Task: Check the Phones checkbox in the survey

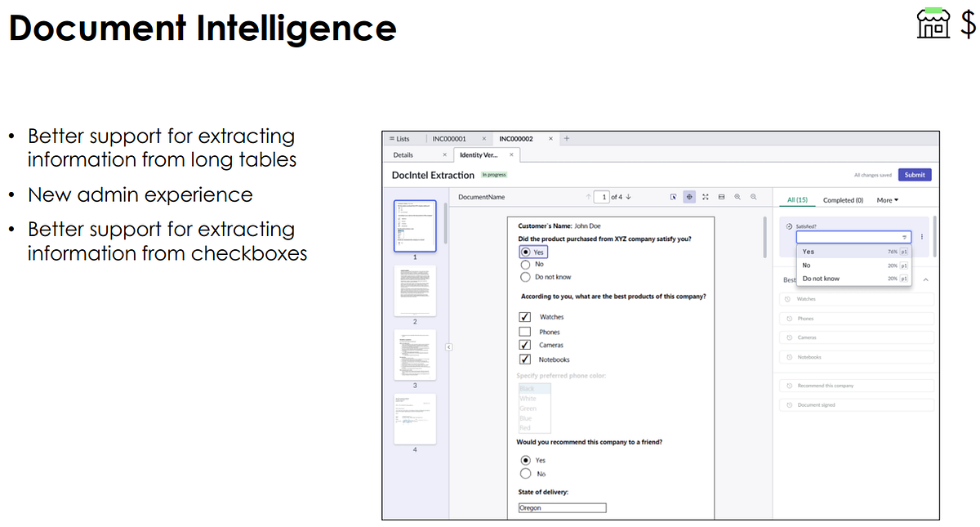Action: pyautogui.click(x=524, y=331)
